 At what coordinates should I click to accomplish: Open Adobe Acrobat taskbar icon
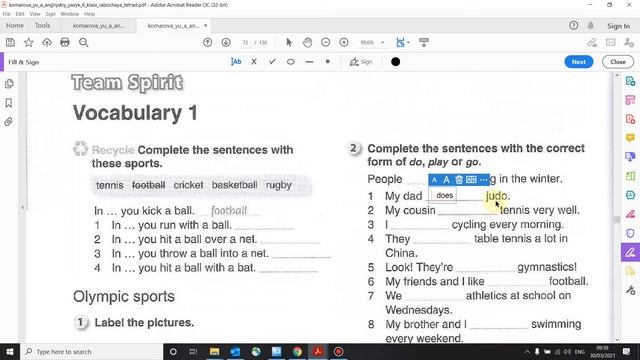pos(318,351)
